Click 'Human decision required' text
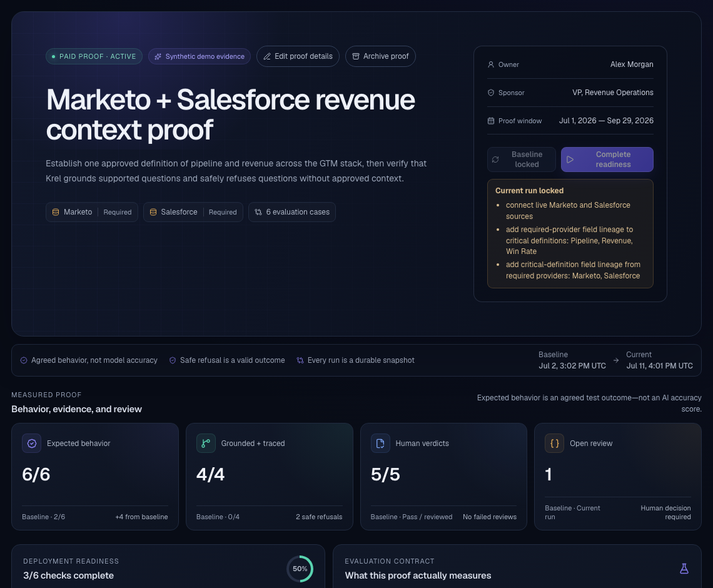Screen dimensions: 713x588 [x=665, y=512]
